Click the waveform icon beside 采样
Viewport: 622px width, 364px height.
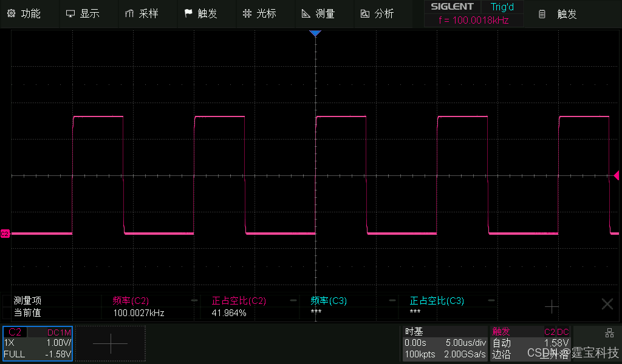tap(129, 13)
